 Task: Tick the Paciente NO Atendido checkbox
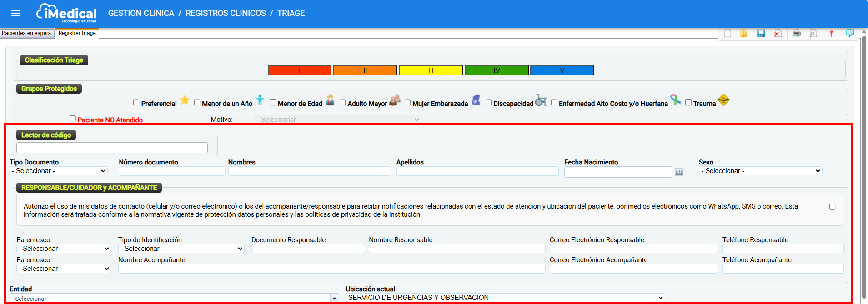(x=73, y=118)
